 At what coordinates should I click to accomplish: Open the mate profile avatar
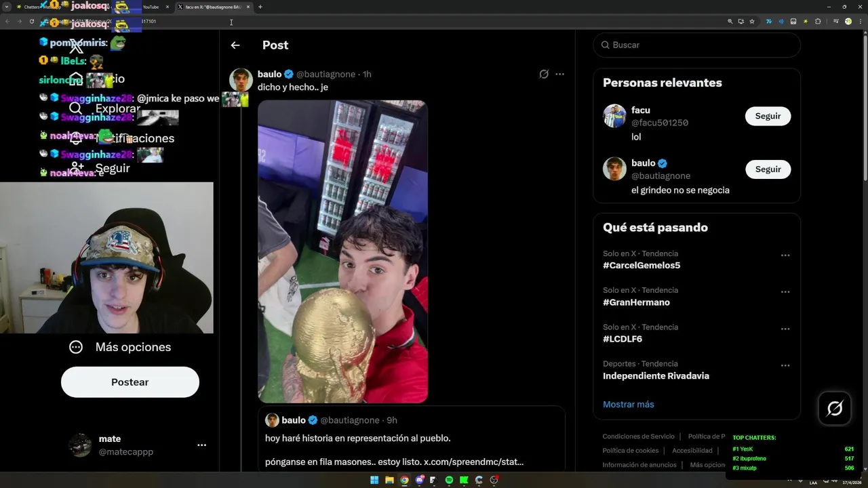pyautogui.click(x=80, y=445)
